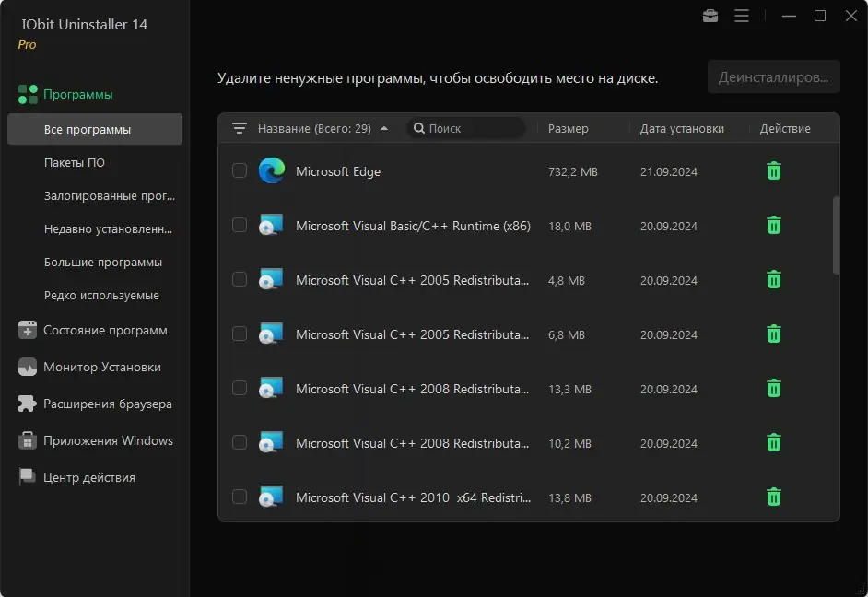Open the hamburger menu in the title bar

click(x=742, y=16)
